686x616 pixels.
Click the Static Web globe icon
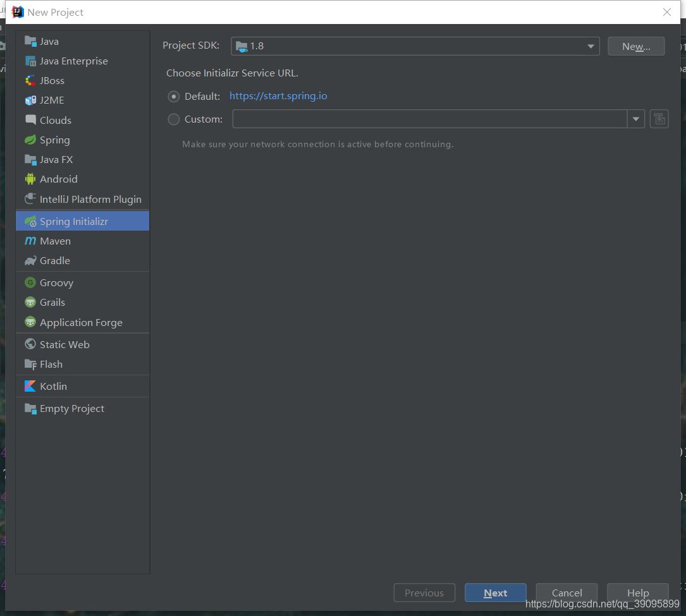(30, 344)
